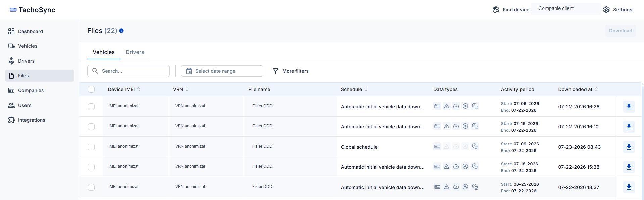Click More filters button

[291, 71]
